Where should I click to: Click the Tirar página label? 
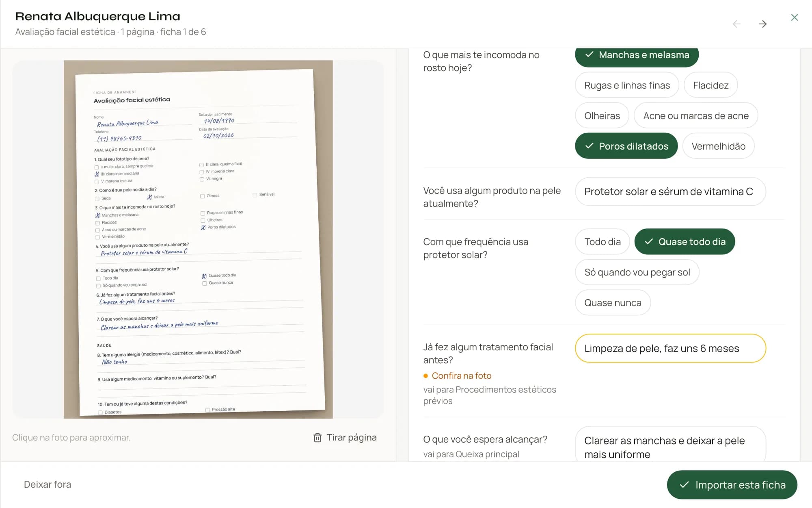click(x=352, y=438)
